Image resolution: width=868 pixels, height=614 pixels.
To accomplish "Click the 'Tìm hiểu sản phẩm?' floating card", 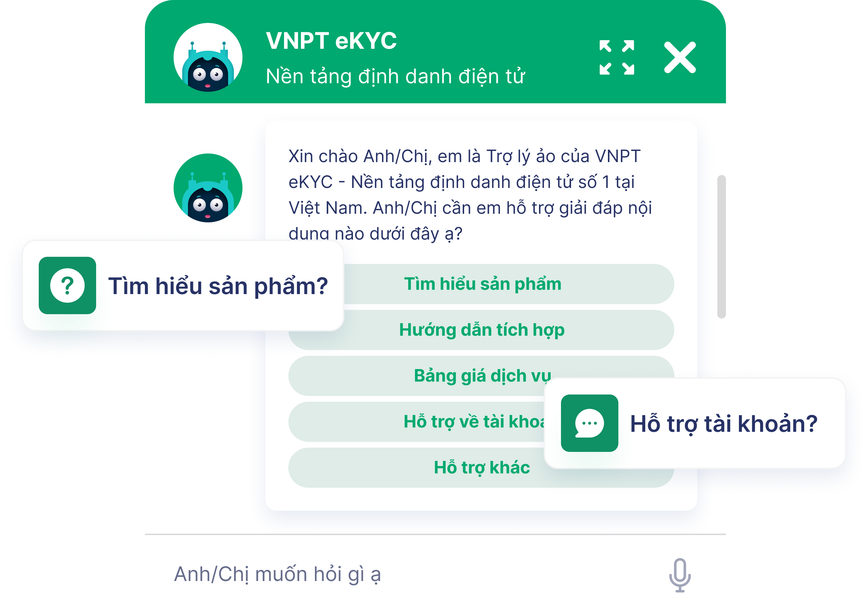I will pos(183,286).
